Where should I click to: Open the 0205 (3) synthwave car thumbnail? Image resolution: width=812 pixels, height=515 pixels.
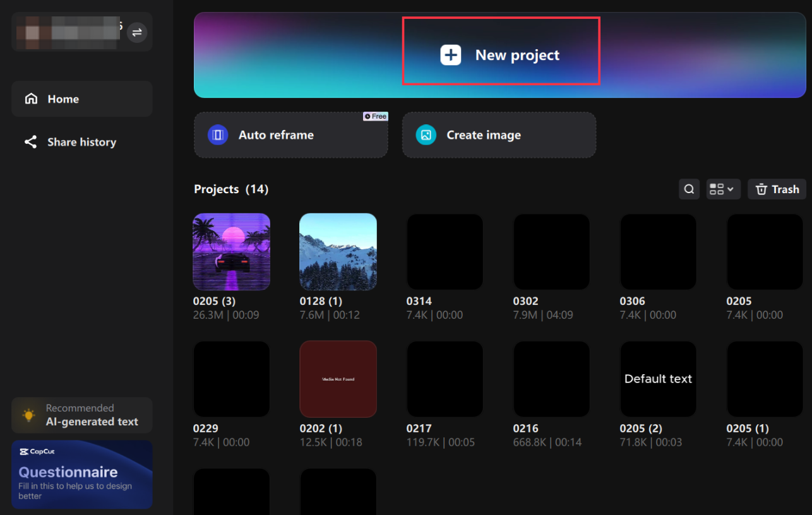(x=231, y=252)
